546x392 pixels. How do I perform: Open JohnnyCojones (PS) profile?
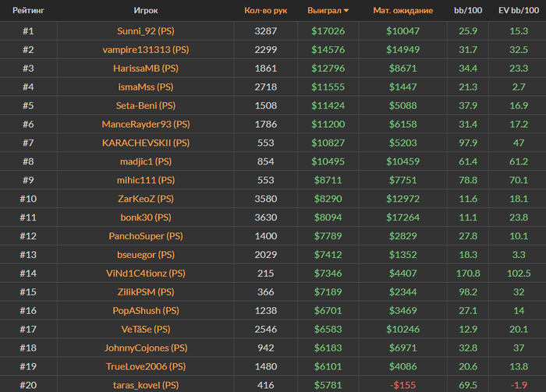click(x=146, y=348)
